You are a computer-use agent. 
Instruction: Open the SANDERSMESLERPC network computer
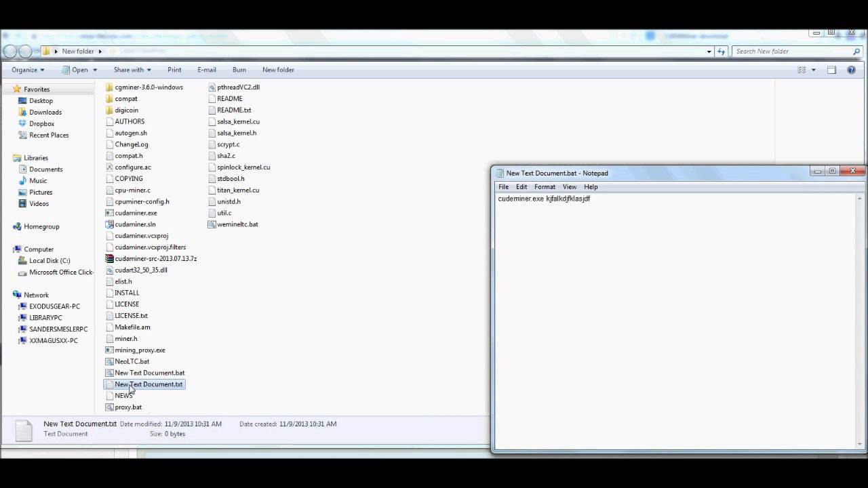pos(58,329)
